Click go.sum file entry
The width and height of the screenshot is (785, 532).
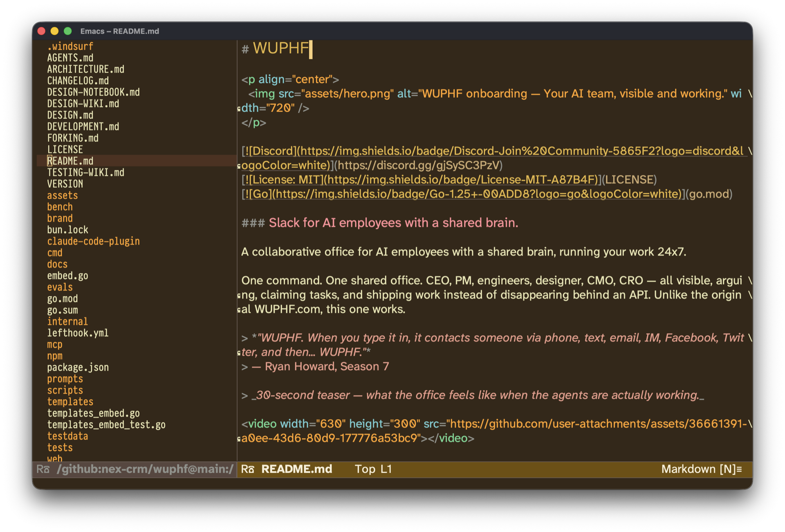click(x=62, y=310)
